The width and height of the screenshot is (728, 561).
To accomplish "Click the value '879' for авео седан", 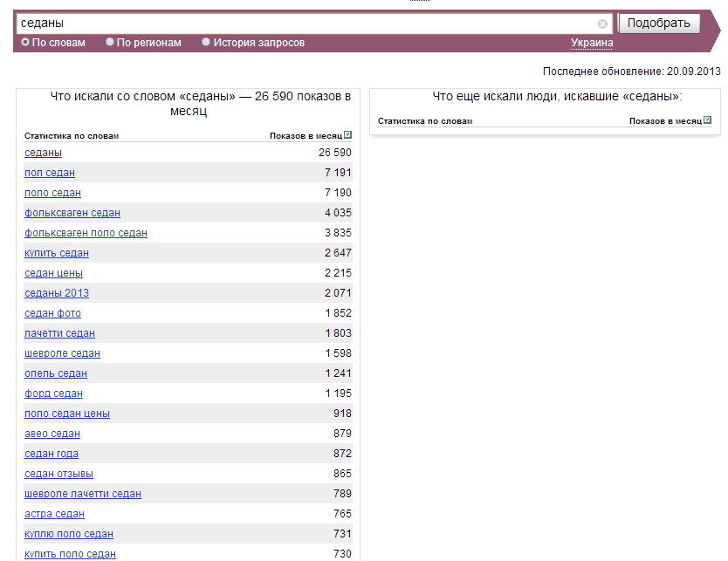I will coord(342,434).
